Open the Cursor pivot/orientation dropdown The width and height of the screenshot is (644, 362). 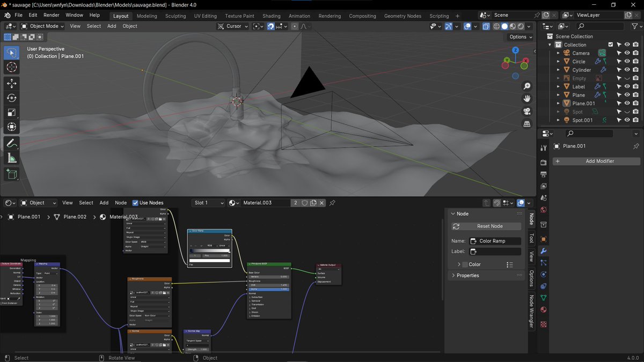pyautogui.click(x=233, y=26)
